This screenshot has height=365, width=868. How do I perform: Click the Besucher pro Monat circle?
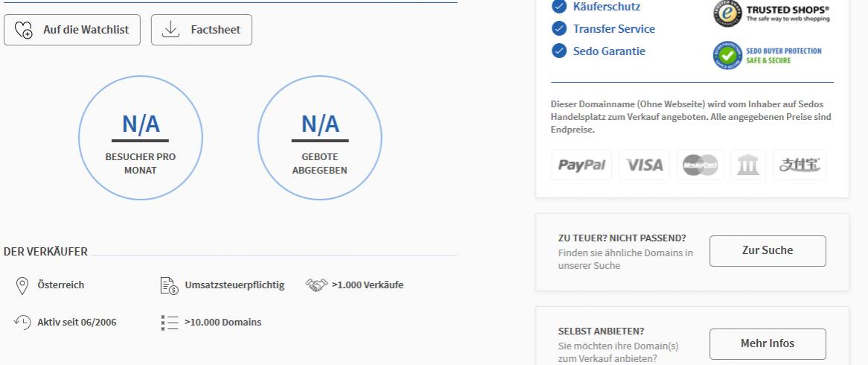141,138
